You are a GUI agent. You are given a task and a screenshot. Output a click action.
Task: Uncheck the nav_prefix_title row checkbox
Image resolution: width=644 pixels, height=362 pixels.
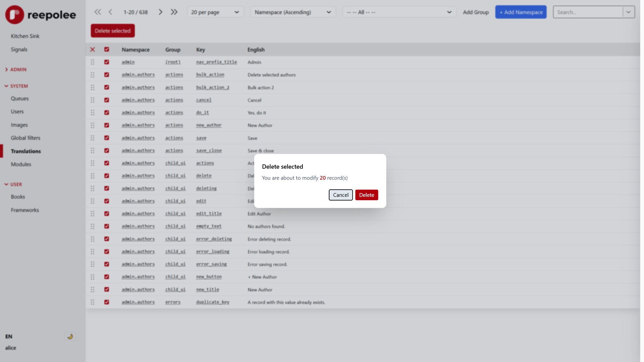(x=107, y=62)
